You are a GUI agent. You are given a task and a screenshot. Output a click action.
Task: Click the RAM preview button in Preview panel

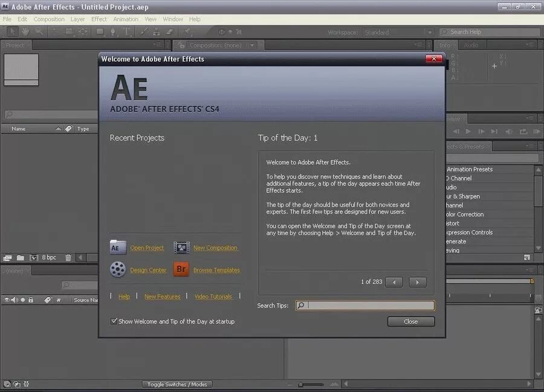coord(537,132)
